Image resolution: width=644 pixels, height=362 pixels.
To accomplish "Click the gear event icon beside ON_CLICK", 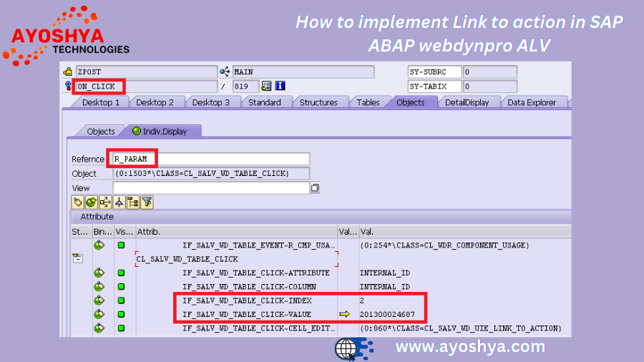I will pyautogui.click(x=68, y=86).
